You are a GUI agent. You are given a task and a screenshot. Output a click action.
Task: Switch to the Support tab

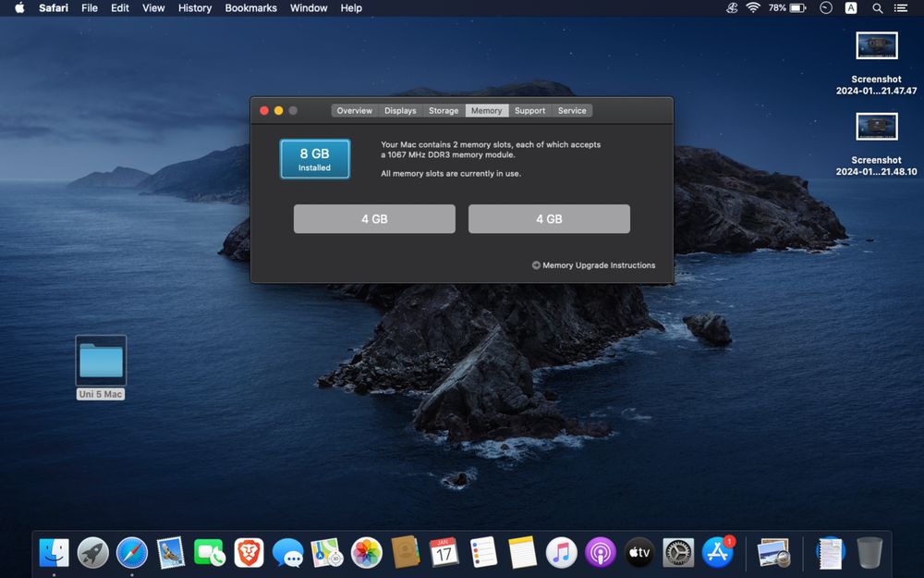[529, 110]
